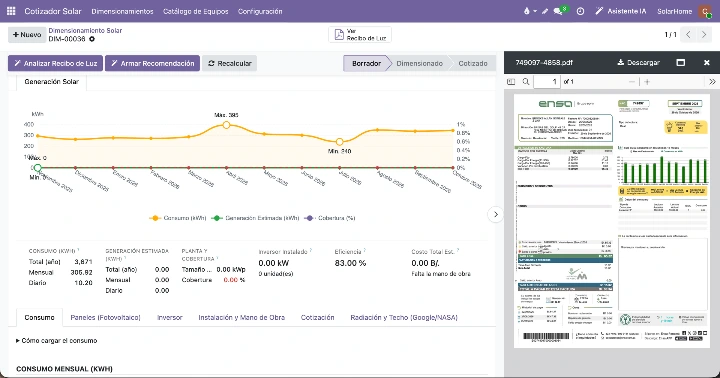Toggle Consumo (kWh) legend series
The width and height of the screenshot is (720, 378).
click(178, 218)
